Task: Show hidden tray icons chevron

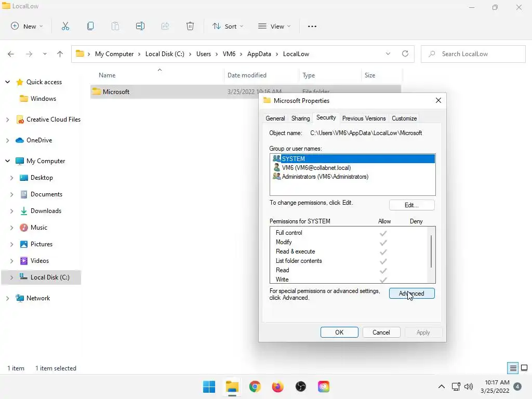Action: click(442, 387)
